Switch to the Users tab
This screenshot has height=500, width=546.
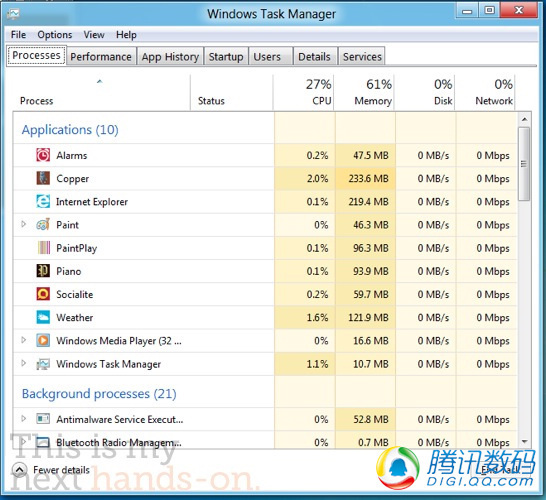[270, 56]
